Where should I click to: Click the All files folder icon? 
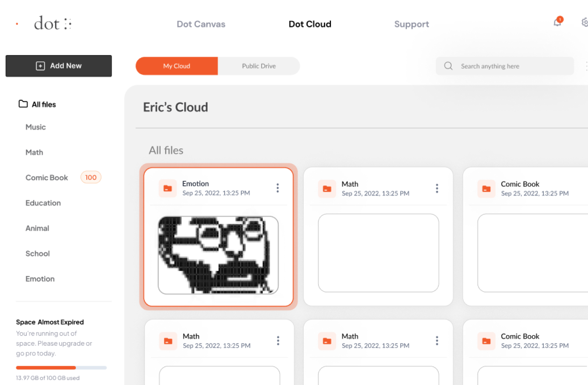(23, 104)
